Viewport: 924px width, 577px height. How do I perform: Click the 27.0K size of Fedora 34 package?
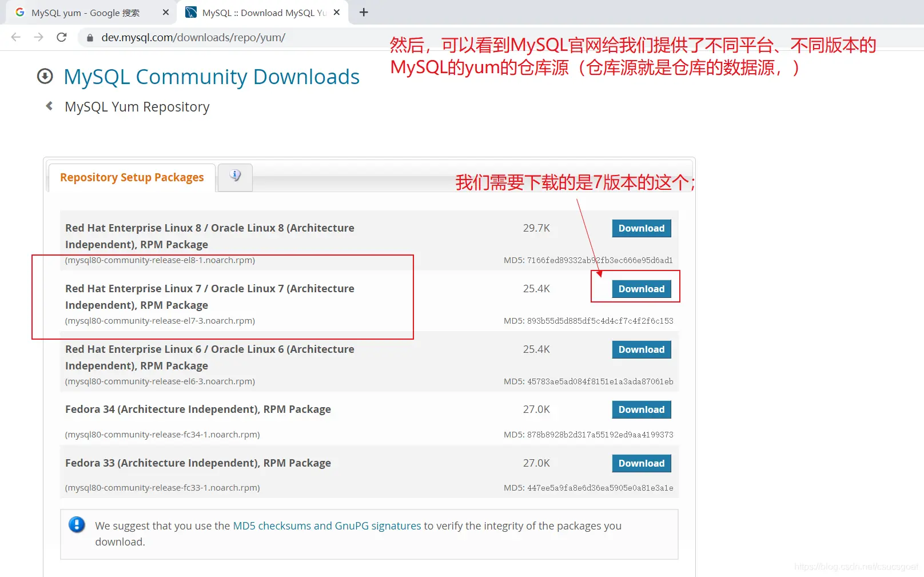(536, 409)
